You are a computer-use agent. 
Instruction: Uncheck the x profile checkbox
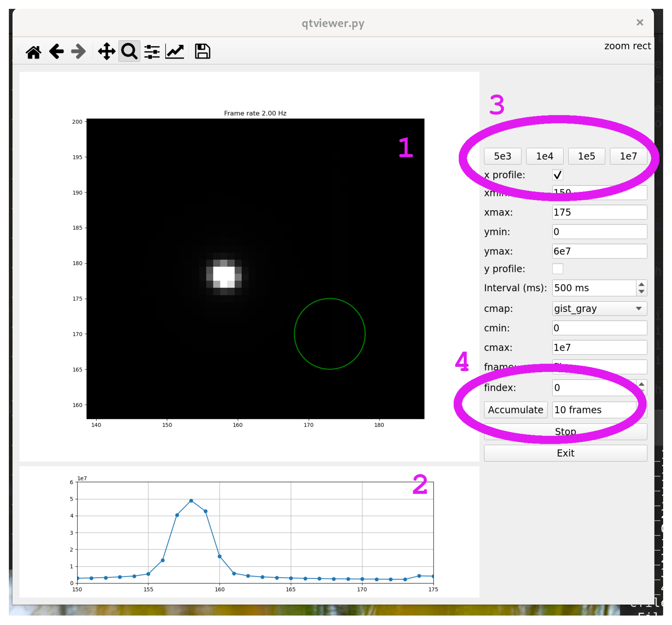[x=558, y=175]
